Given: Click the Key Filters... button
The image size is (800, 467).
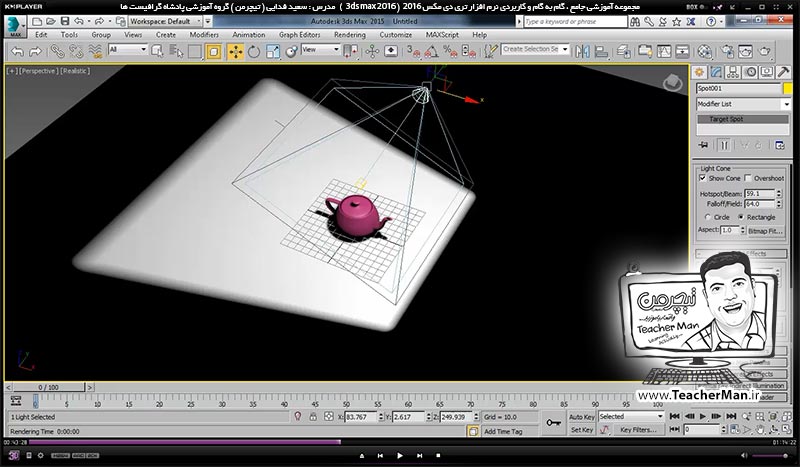Looking at the screenshot, I should point(638,430).
